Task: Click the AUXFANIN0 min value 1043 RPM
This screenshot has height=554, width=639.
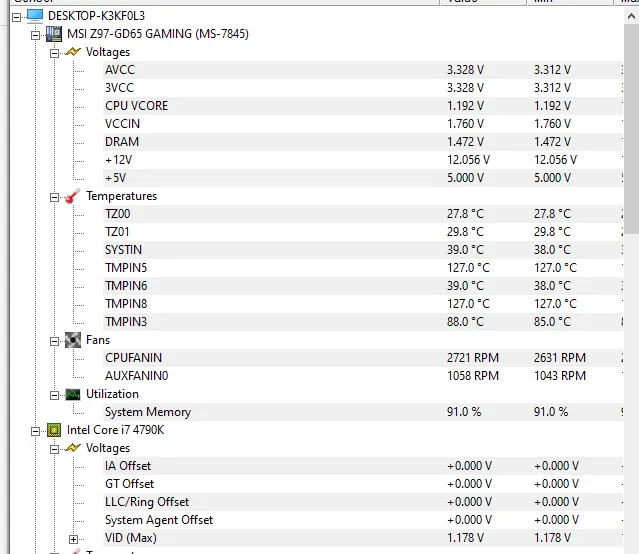Action: coord(560,376)
